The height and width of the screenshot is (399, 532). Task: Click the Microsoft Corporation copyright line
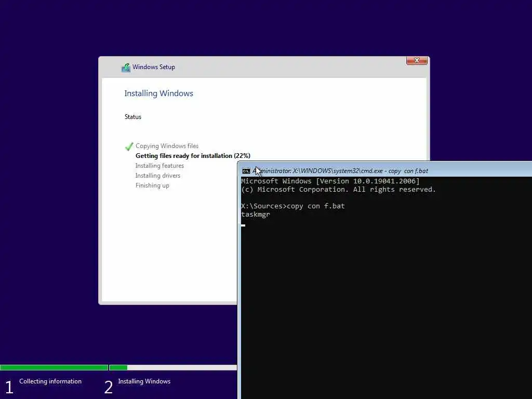(x=338, y=189)
